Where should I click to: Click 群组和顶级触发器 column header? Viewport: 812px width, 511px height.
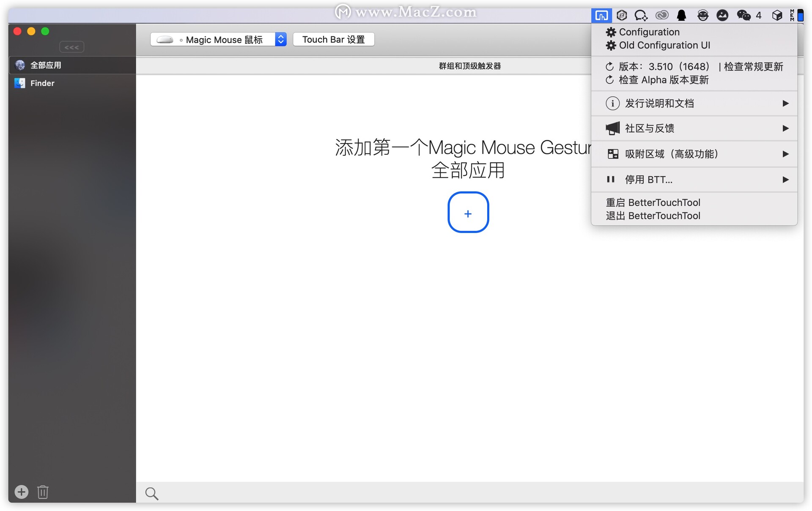coord(469,66)
